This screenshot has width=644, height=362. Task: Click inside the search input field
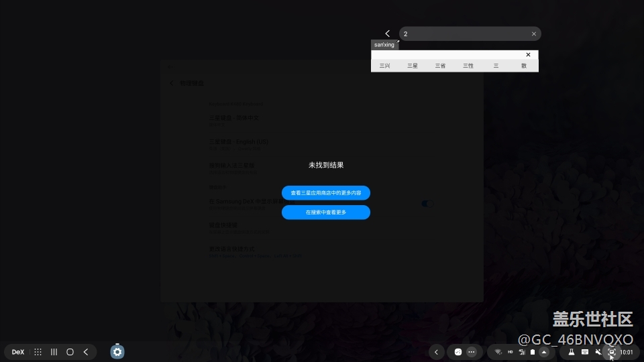(x=463, y=34)
